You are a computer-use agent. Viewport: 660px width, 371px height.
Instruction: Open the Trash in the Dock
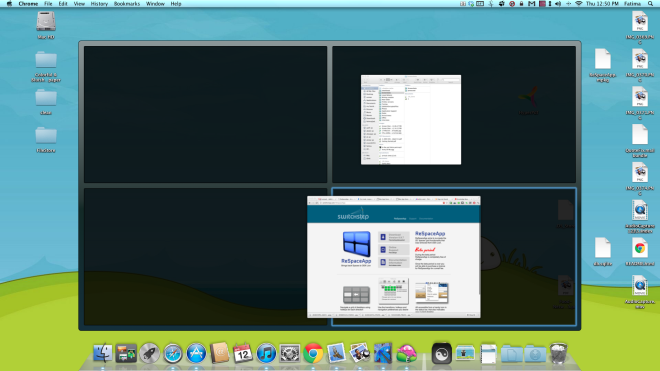[559, 353]
